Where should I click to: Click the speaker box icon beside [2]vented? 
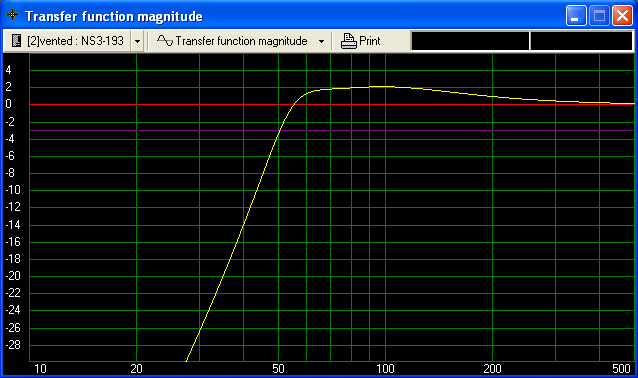pyautogui.click(x=16, y=41)
